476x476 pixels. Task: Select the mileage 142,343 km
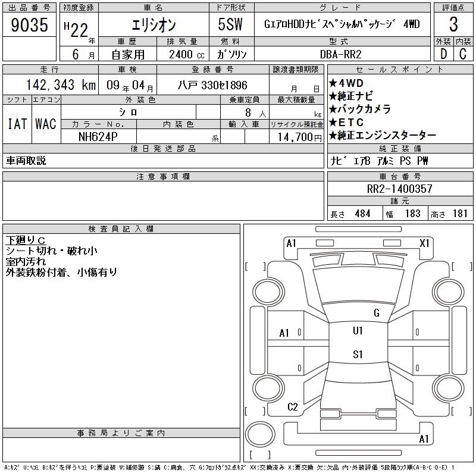pyautogui.click(x=61, y=84)
